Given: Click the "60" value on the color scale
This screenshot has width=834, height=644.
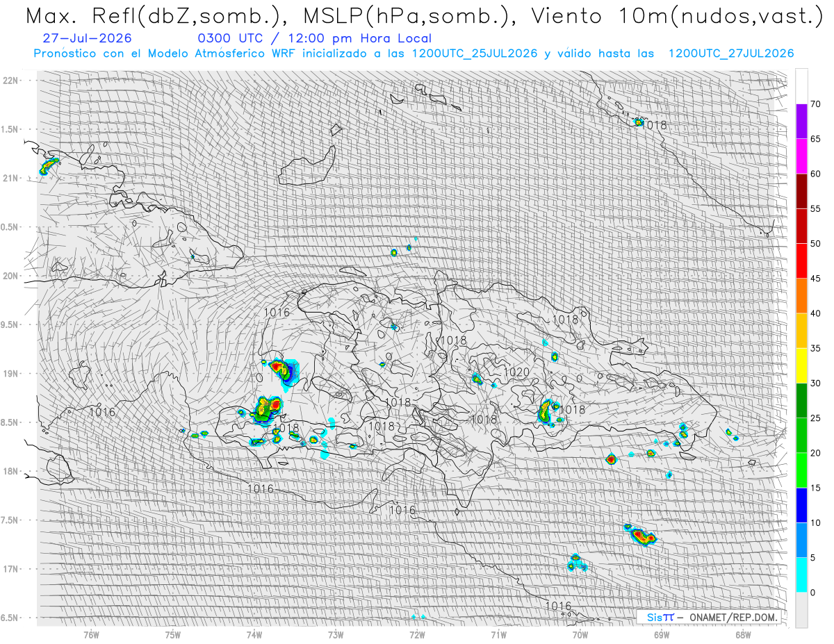Looking at the screenshot, I should [x=815, y=174].
